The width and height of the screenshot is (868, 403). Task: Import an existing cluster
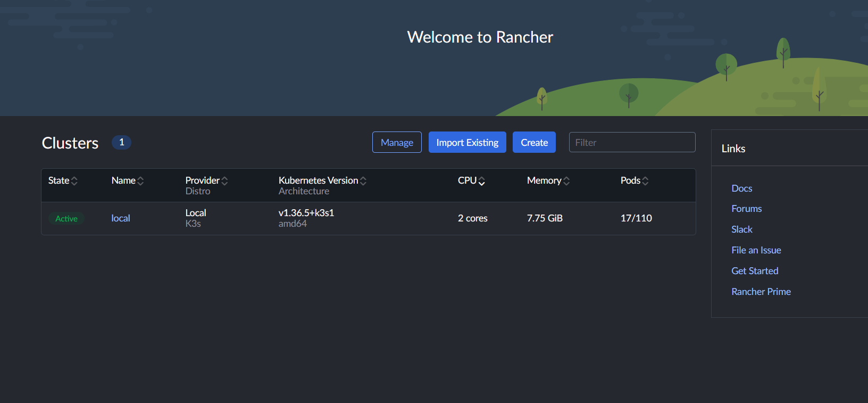tap(468, 142)
